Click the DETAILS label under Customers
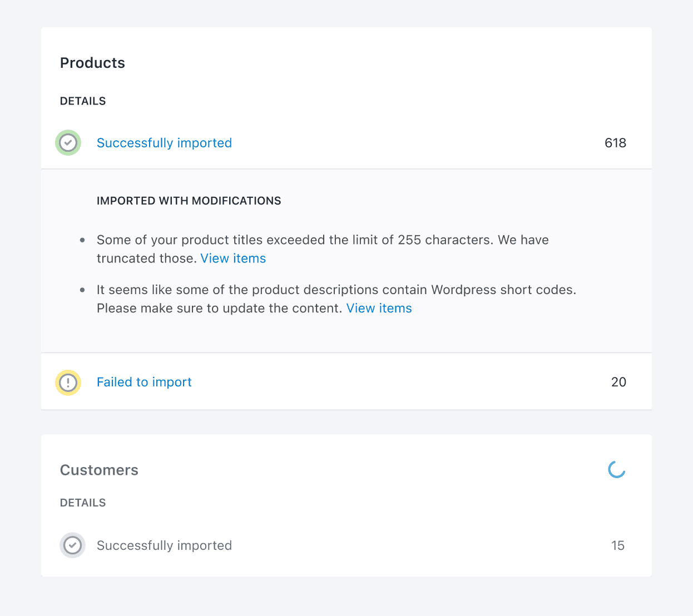693x616 pixels. pos(83,503)
